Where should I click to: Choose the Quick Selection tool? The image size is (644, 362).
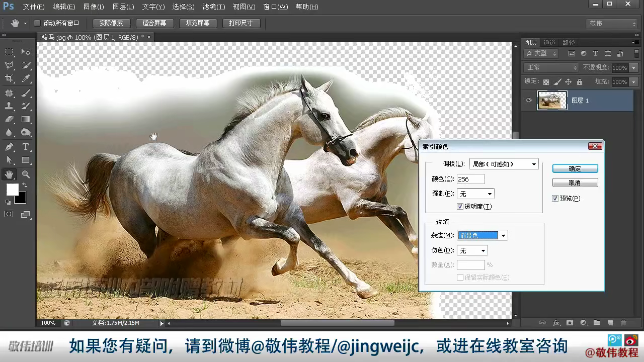26,66
